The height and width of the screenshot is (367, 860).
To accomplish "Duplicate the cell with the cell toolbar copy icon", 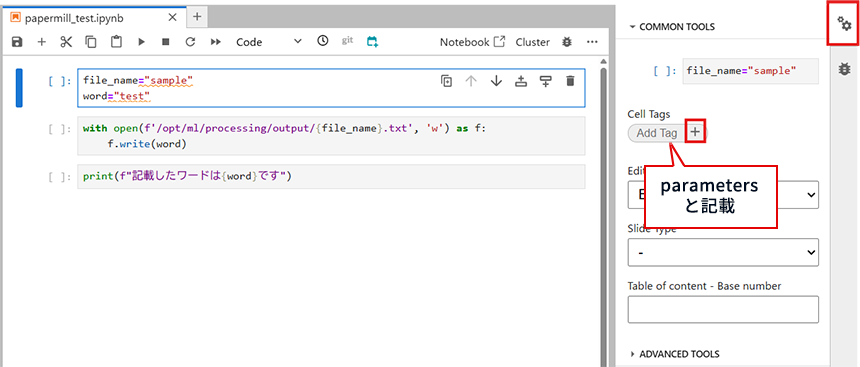I will click(x=446, y=81).
